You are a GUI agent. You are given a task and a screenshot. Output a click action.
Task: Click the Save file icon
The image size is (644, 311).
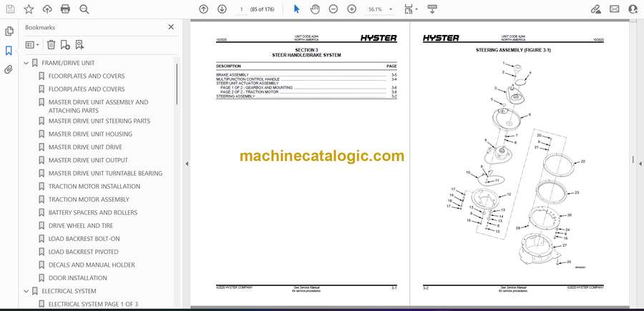point(10,9)
